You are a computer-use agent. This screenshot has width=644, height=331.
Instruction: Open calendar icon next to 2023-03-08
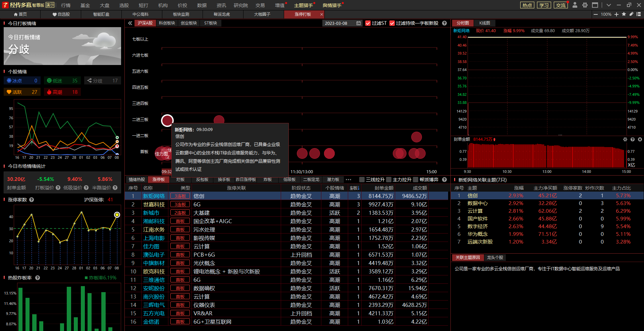359,23
